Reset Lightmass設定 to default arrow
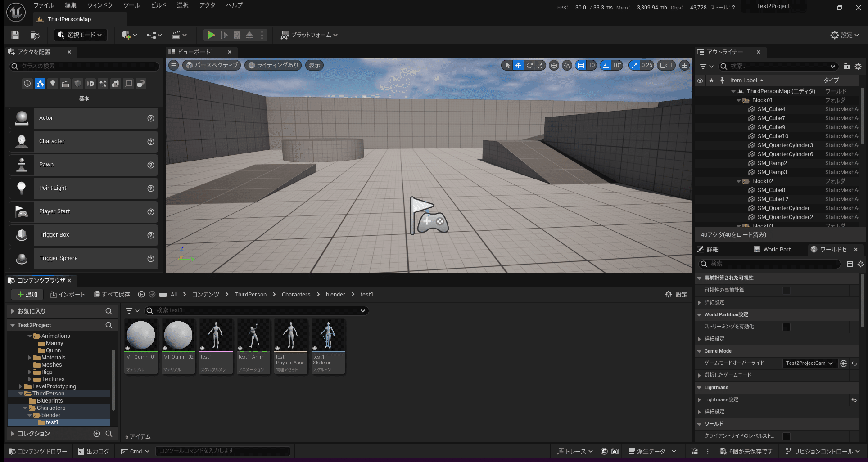 pos(854,399)
